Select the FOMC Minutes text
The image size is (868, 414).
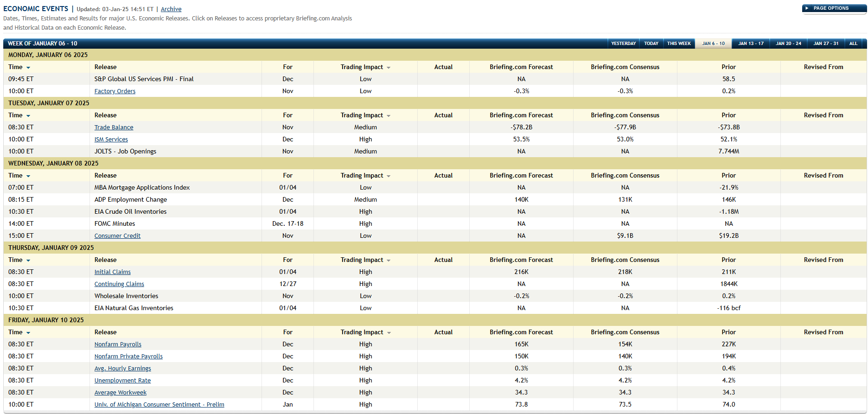[x=115, y=224]
